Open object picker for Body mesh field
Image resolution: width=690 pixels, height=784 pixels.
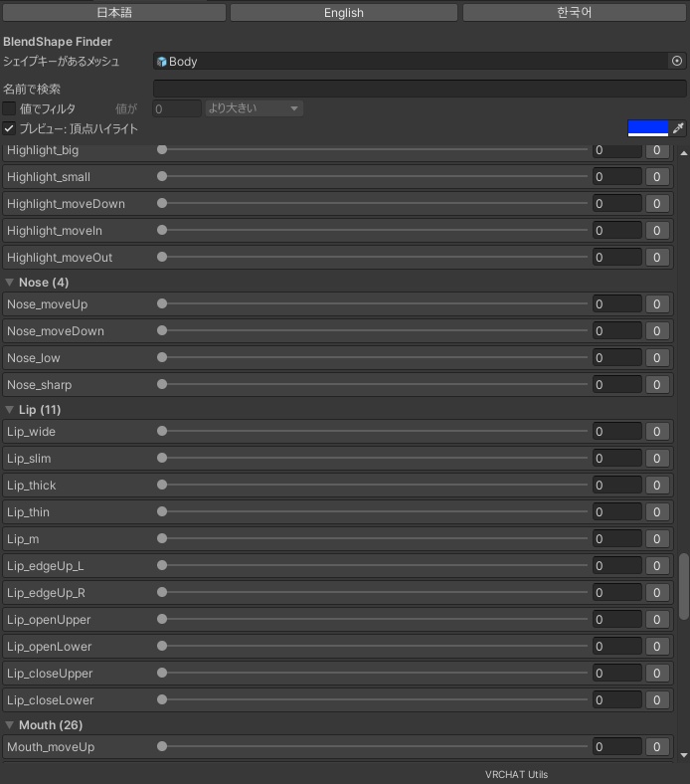pos(676,61)
